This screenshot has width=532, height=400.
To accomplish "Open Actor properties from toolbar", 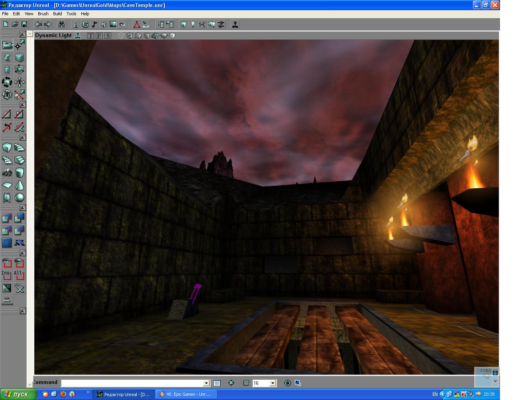I will point(160,24).
